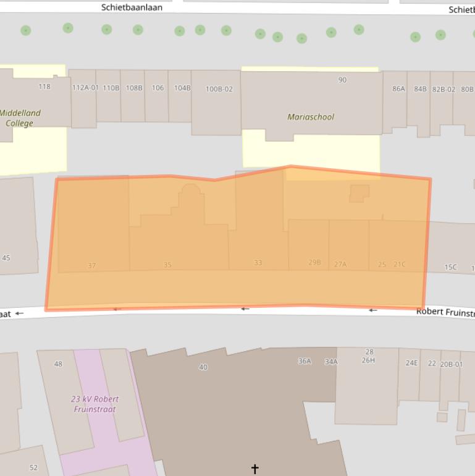Click the Robert Fruinstraat street label

click(x=445, y=312)
